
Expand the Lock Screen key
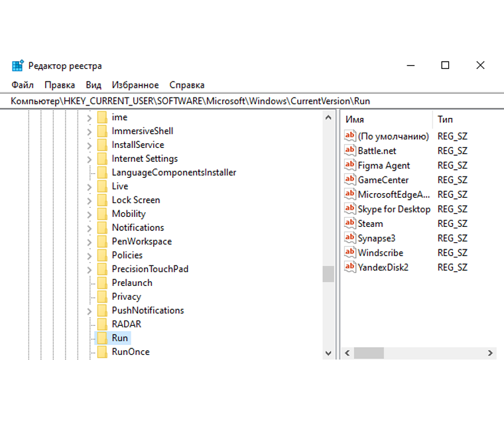[x=90, y=200]
